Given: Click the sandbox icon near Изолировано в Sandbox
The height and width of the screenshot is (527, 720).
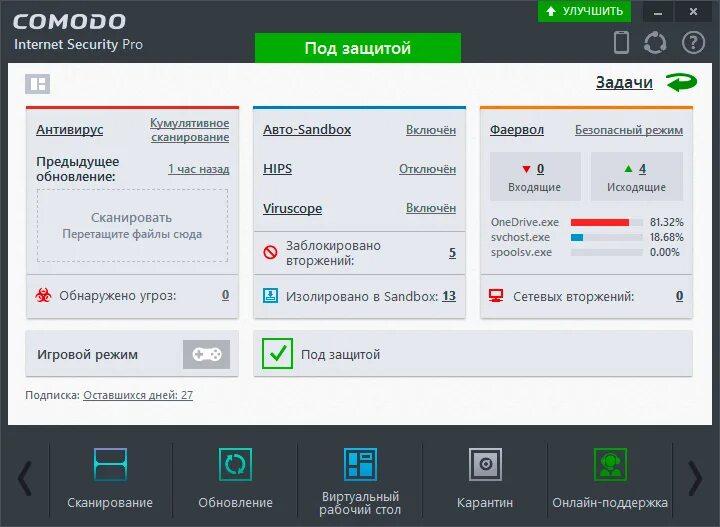Looking at the screenshot, I should coord(270,296).
